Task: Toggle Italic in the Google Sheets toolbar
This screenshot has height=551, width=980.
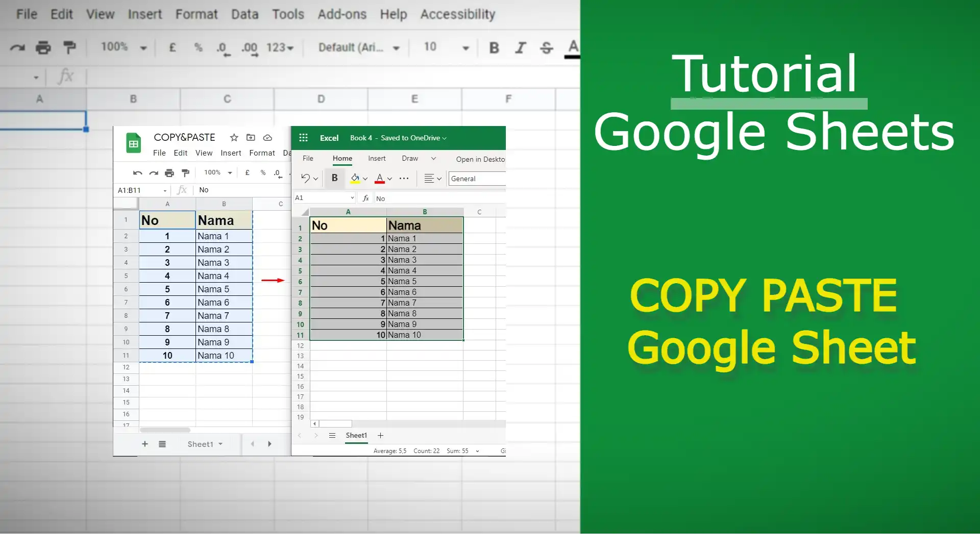Action: point(520,47)
